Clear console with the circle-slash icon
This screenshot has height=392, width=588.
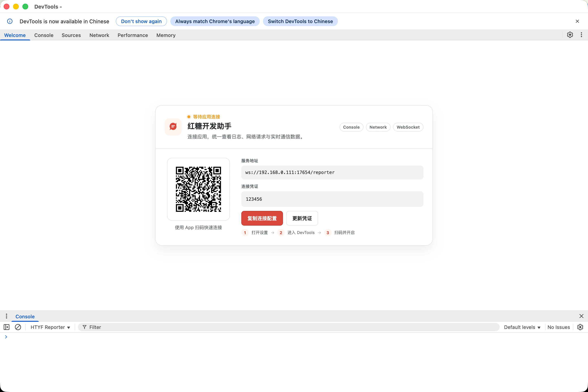coord(18,327)
